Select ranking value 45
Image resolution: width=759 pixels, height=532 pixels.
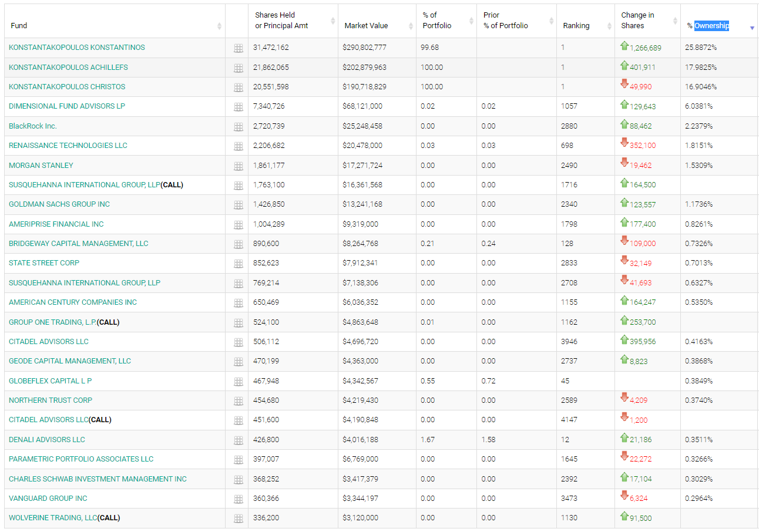click(565, 381)
